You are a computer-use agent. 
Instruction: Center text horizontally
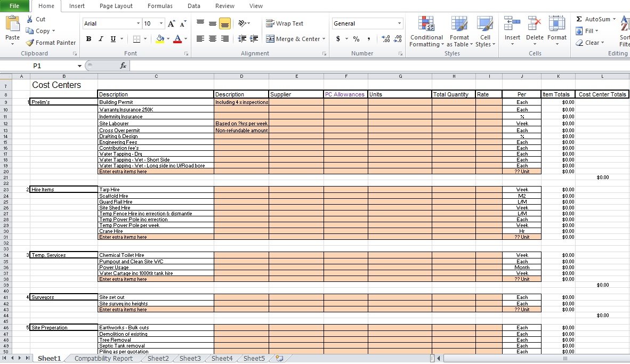[x=213, y=39]
